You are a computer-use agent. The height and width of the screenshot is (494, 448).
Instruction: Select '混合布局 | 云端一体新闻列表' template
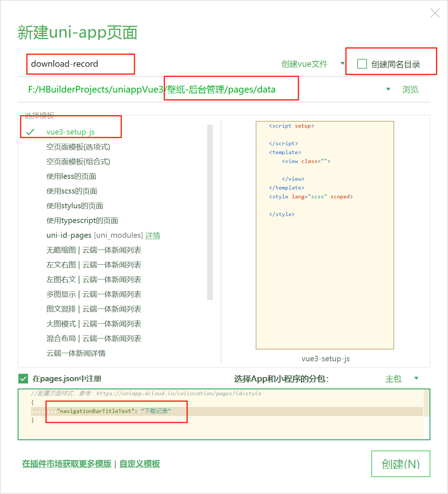(x=94, y=338)
